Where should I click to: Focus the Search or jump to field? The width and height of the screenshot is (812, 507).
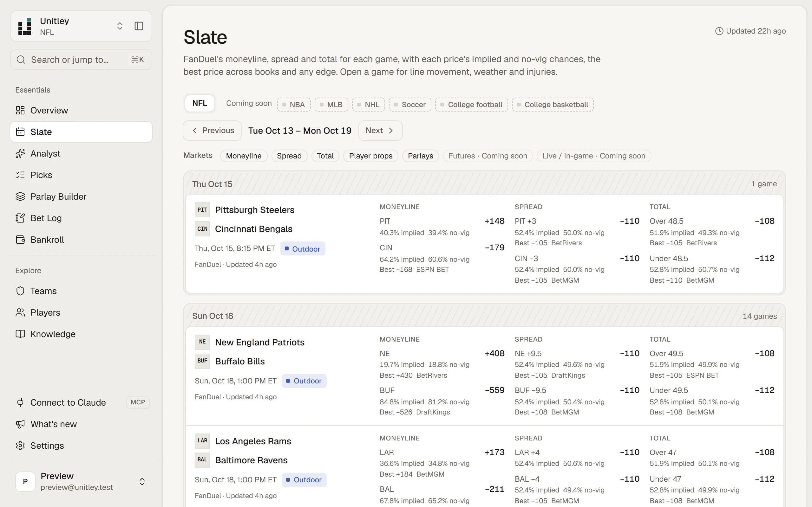[x=81, y=60]
